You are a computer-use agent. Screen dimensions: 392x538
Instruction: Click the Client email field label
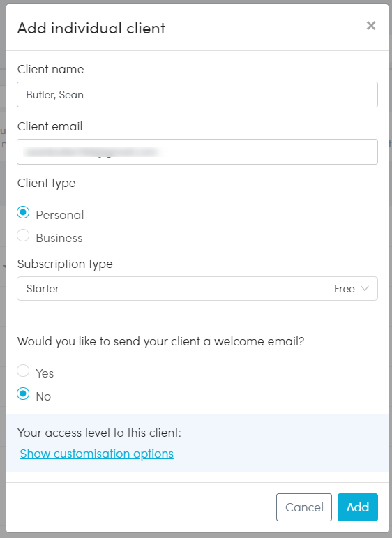[x=50, y=126]
